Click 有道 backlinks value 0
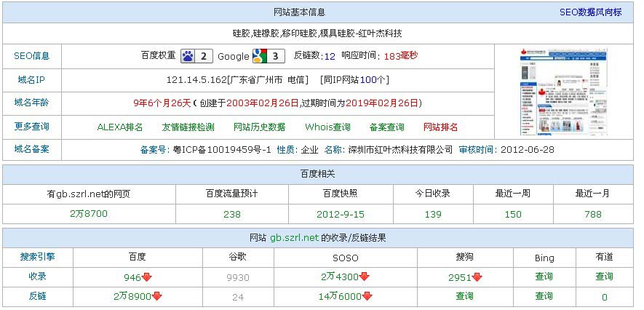 pyautogui.click(x=604, y=297)
